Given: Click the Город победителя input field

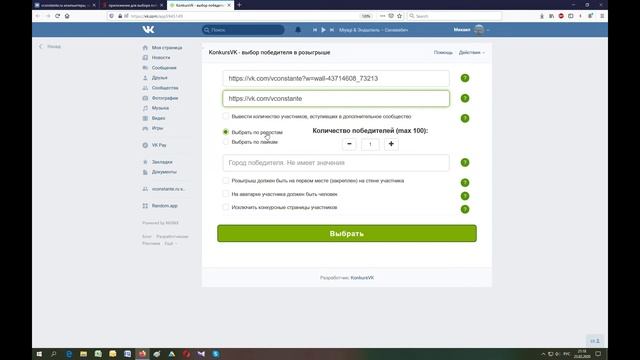Looking at the screenshot, I should click(x=336, y=163).
